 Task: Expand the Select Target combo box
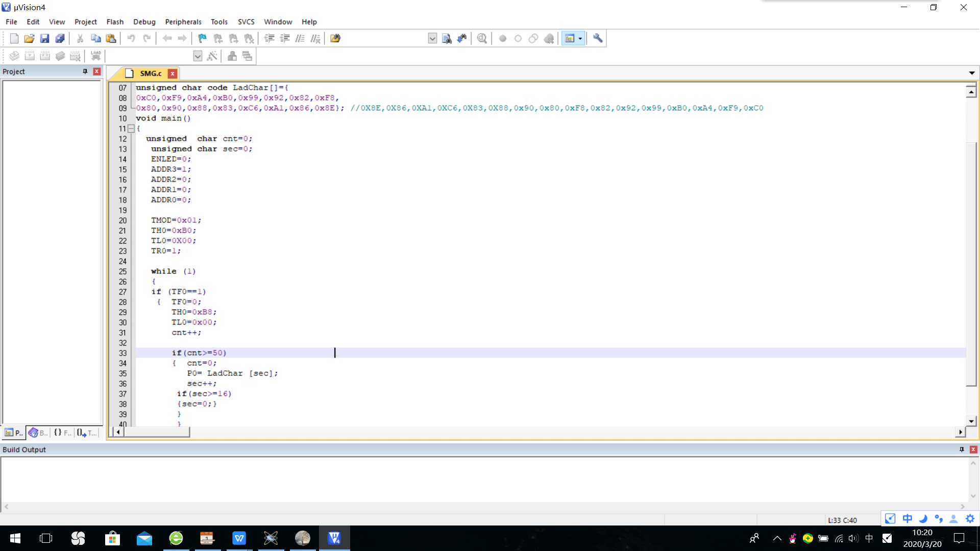198,56
